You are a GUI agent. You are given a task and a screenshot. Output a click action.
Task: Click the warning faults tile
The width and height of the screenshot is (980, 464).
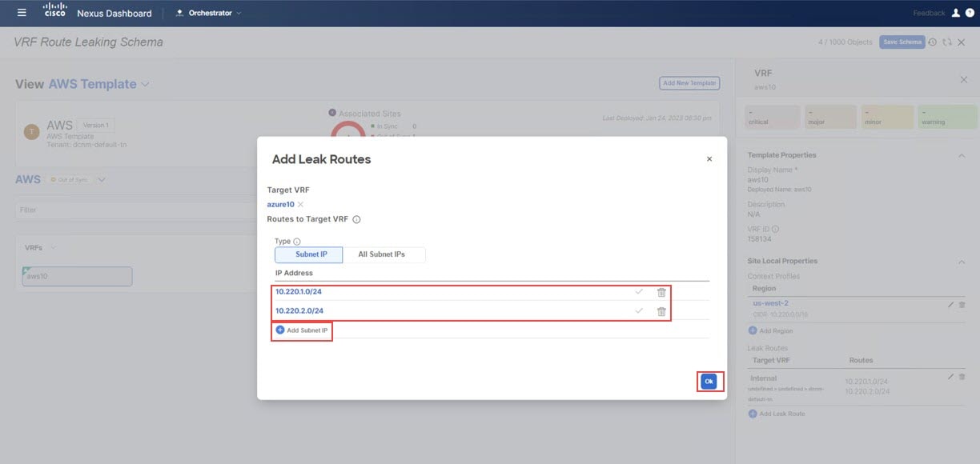(946, 117)
